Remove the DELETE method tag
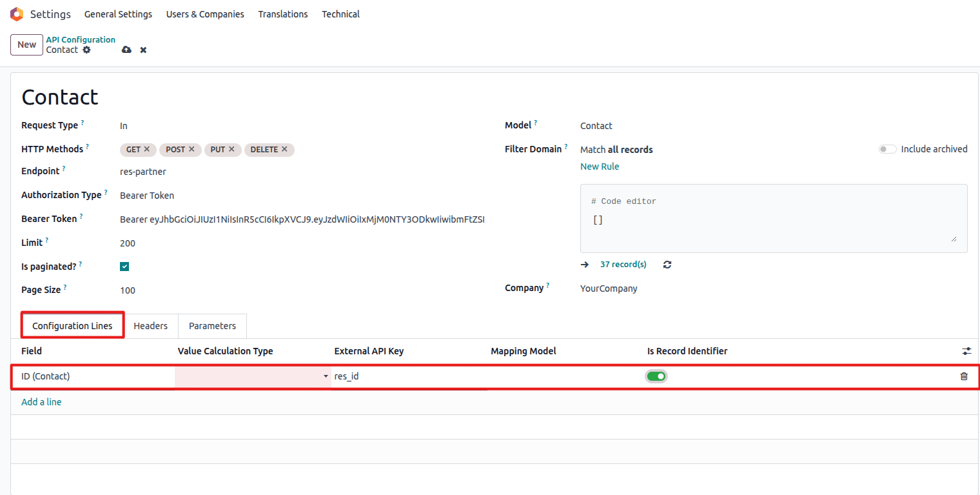The height and width of the screenshot is (495, 980). pyautogui.click(x=284, y=149)
